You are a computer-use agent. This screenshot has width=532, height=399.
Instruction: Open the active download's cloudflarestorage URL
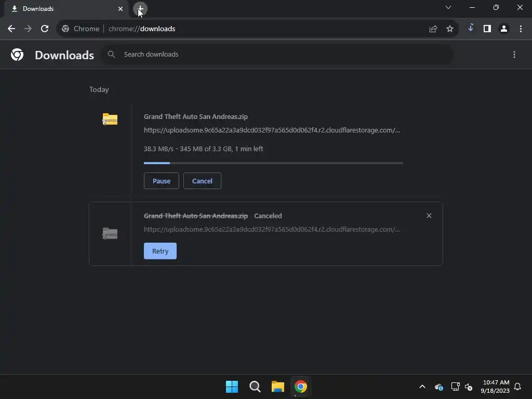point(272,130)
